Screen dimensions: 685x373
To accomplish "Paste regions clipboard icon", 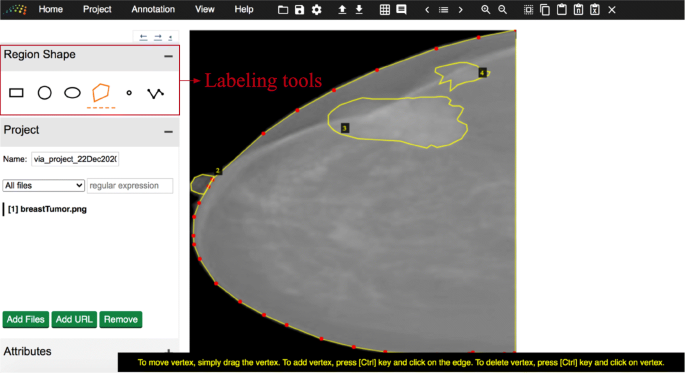I will [562, 10].
